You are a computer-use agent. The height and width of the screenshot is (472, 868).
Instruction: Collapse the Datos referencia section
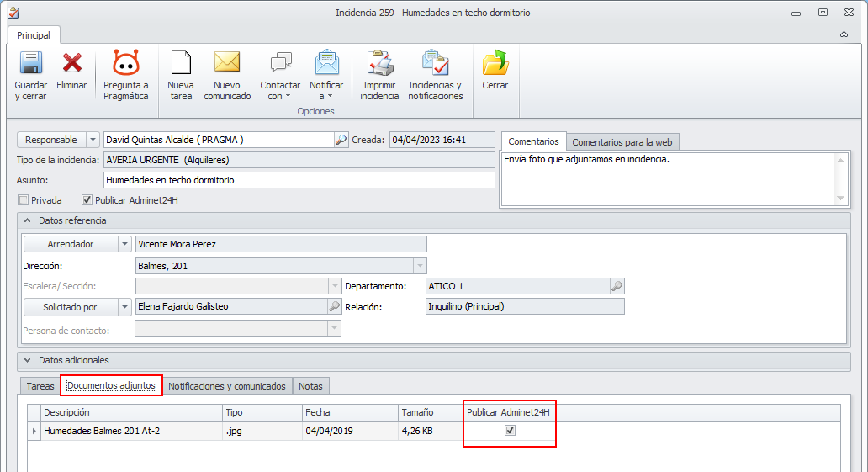27,220
